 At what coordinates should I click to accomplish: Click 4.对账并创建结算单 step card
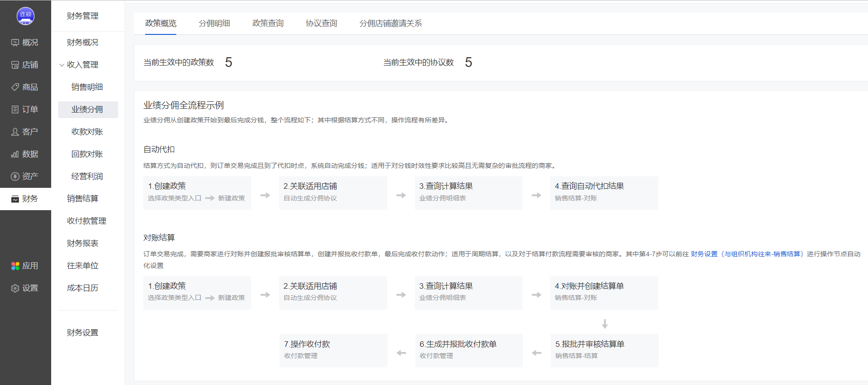point(604,292)
